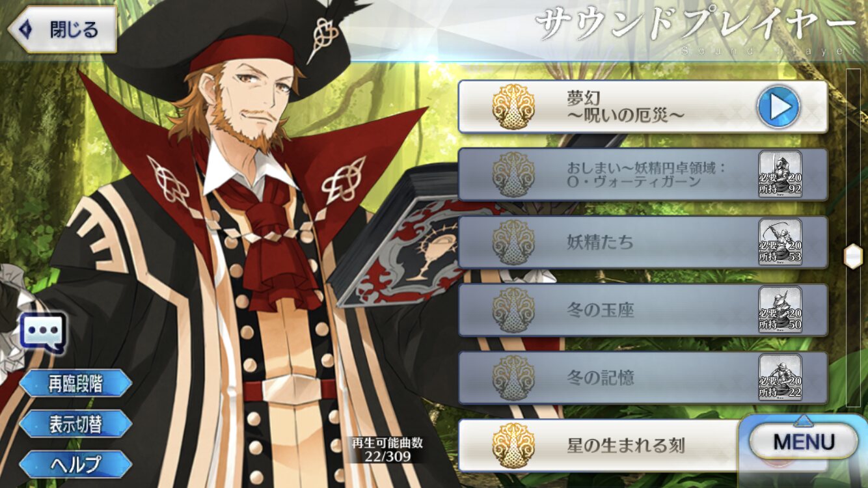This screenshot has height=488, width=868.
Task: Open the 再臨段階 ascension stage selector
Action: coord(75,384)
